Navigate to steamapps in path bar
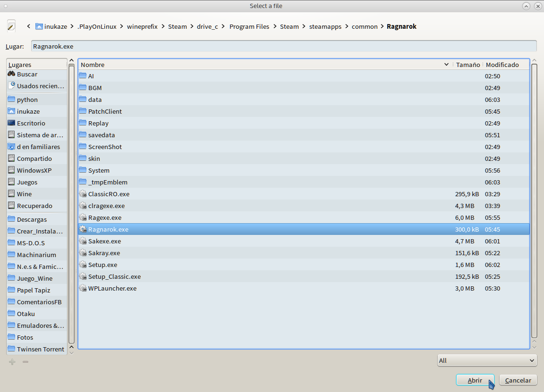544x392 pixels. [325, 26]
